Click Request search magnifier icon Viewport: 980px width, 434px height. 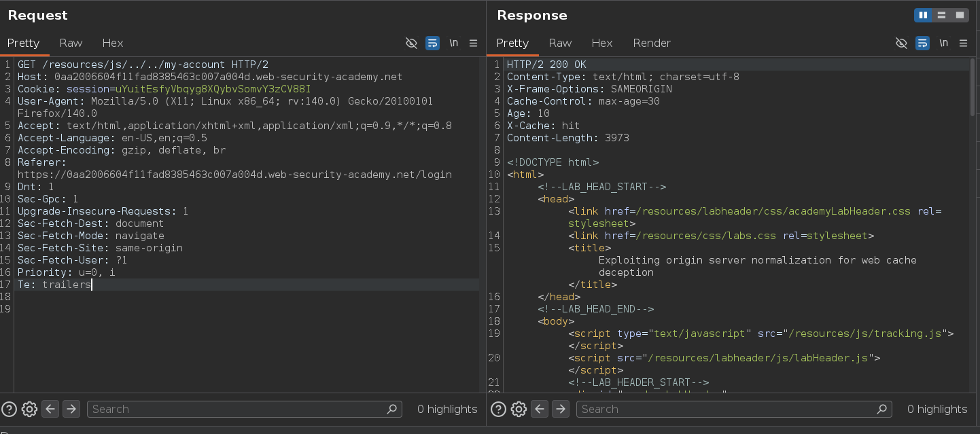391,409
